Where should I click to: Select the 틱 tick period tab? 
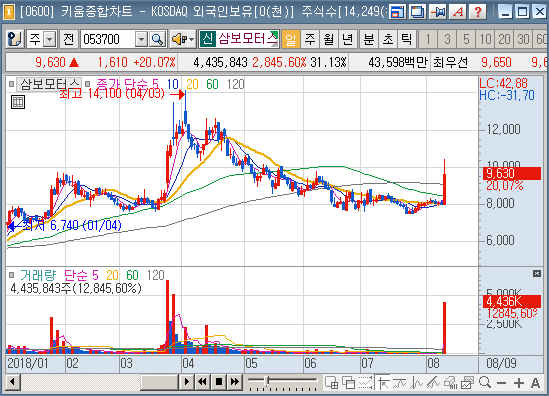(x=407, y=39)
